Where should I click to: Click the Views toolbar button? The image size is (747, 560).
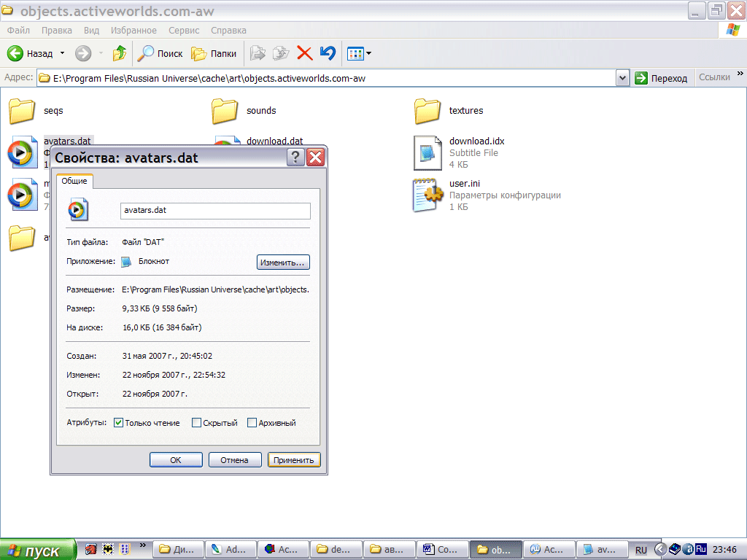(x=355, y=53)
